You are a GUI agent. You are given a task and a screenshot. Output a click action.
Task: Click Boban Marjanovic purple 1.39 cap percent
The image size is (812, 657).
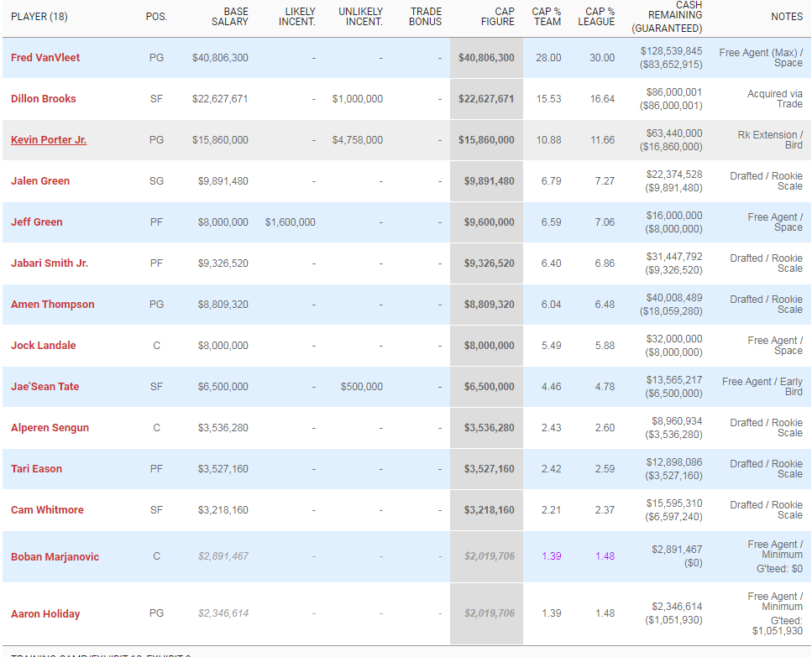coord(552,556)
